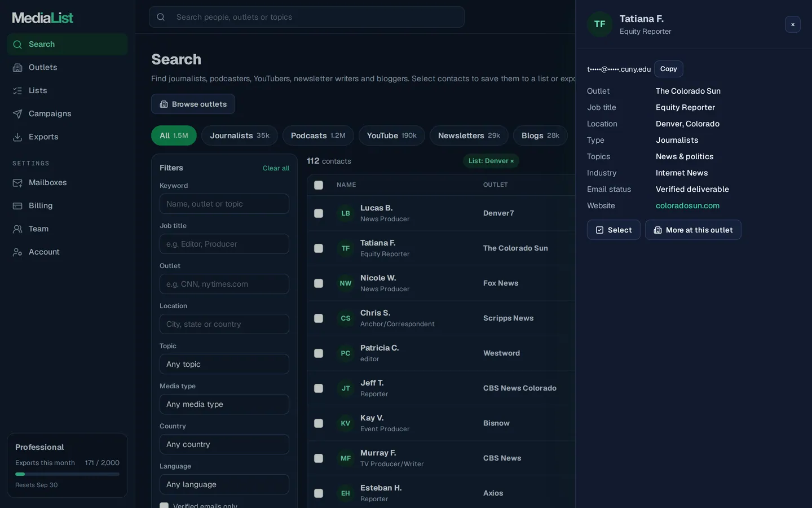Screen dimensions: 812x508
Task: Switch to the Journalists 35k tab
Action: (x=240, y=135)
